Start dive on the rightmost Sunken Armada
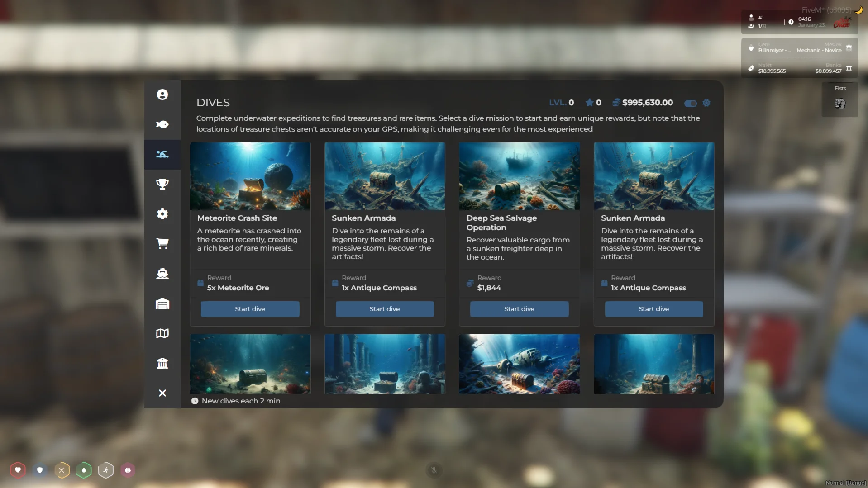Image resolution: width=868 pixels, height=488 pixels. 653,309
